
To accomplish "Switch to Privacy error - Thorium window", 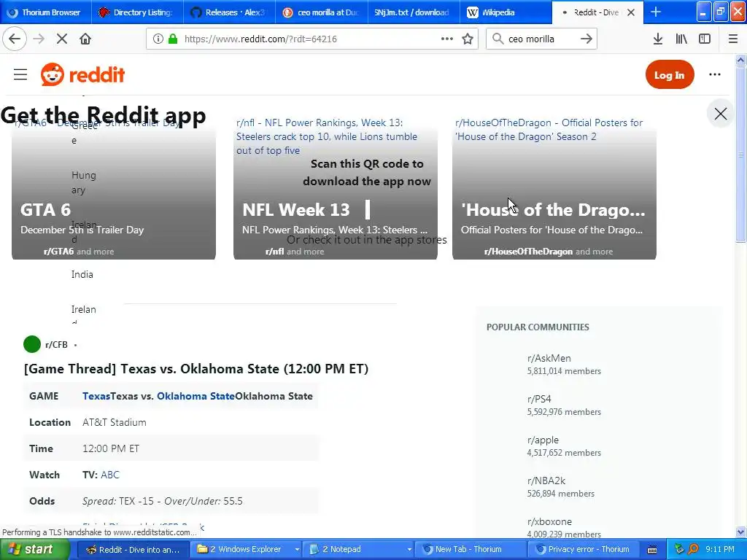I will (x=584, y=550).
